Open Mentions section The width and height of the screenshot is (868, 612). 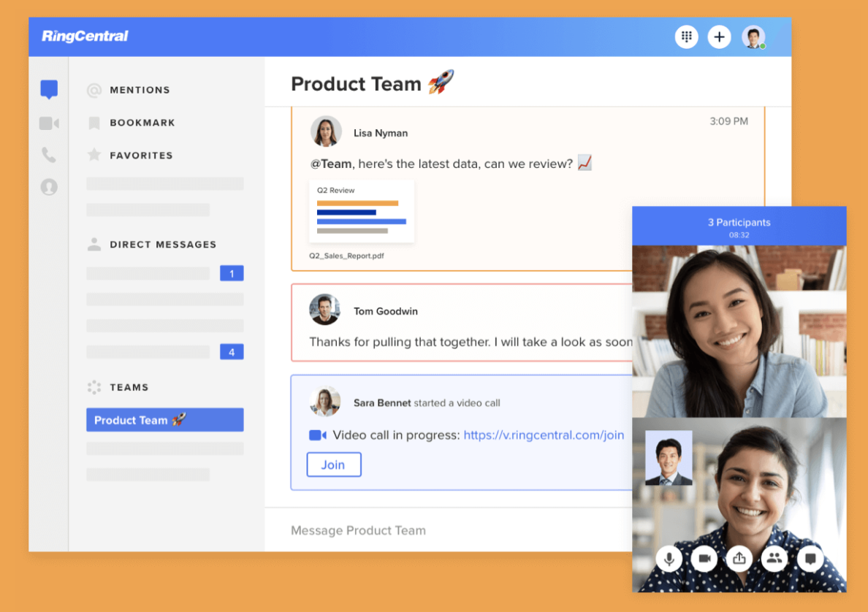(129, 90)
